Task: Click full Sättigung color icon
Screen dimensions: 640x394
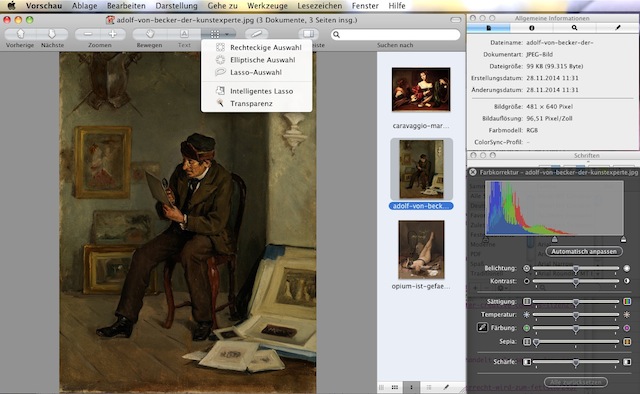Action: [627, 302]
